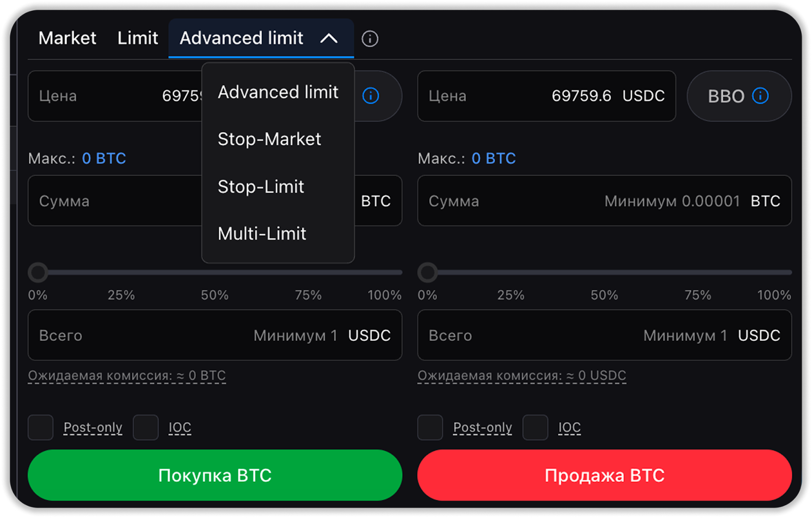Click the blue info icon in buy panel
This screenshot has width=812, height=518.
pyautogui.click(x=370, y=95)
